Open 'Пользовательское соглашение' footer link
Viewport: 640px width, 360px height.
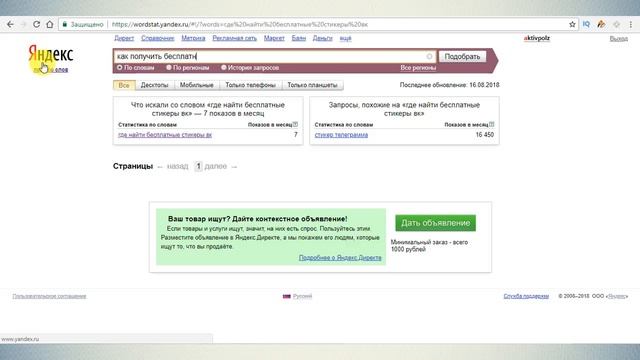[49, 296]
